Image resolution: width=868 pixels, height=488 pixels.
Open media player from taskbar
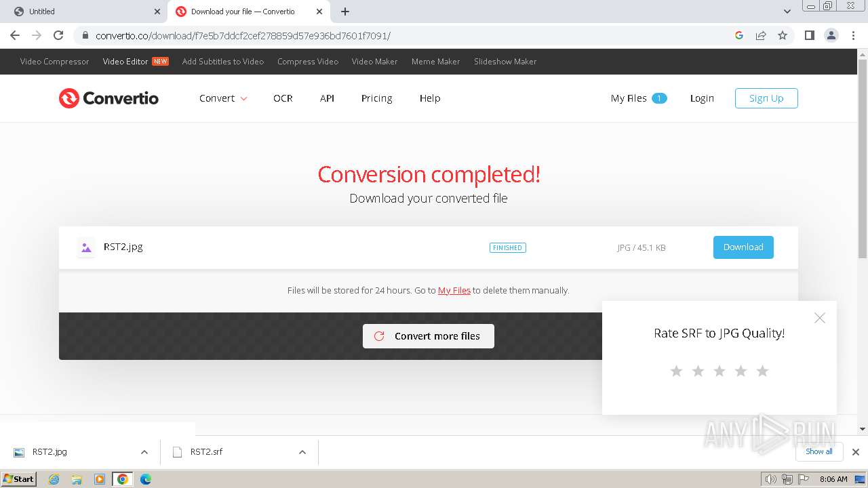click(x=100, y=479)
